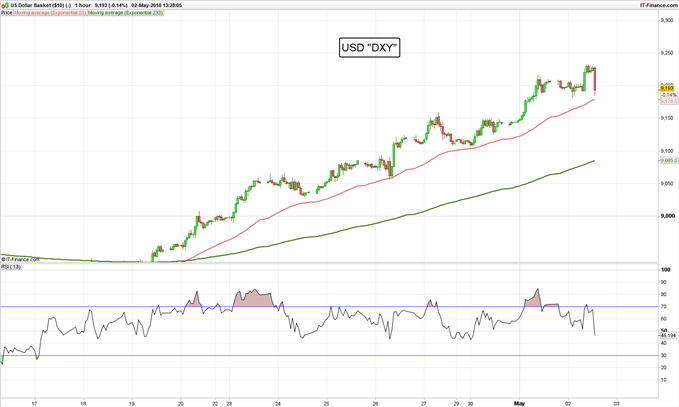
Task: Click the date label 20 on time axis
Action: coord(181,404)
